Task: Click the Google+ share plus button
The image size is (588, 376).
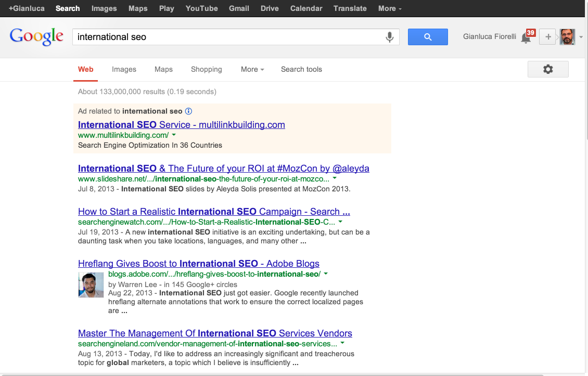Action: tap(547, 37)
